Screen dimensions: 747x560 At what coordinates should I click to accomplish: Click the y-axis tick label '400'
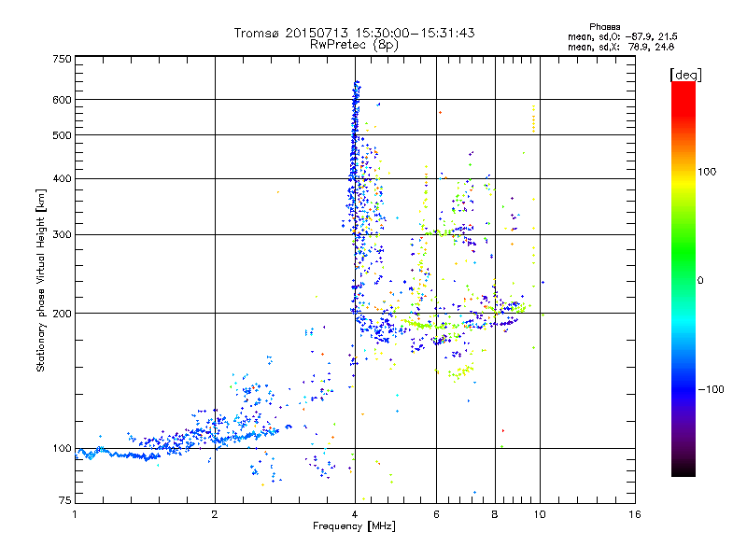coord(62,179)
